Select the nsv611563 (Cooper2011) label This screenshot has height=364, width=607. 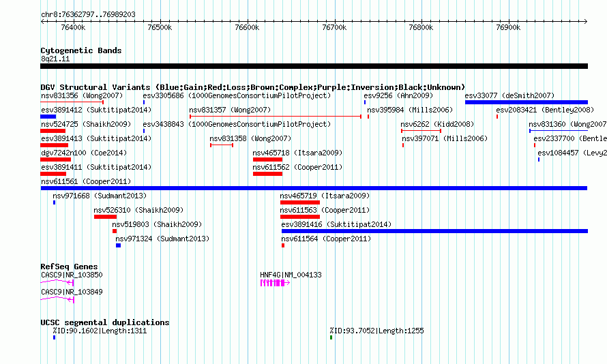click(325, 210)
